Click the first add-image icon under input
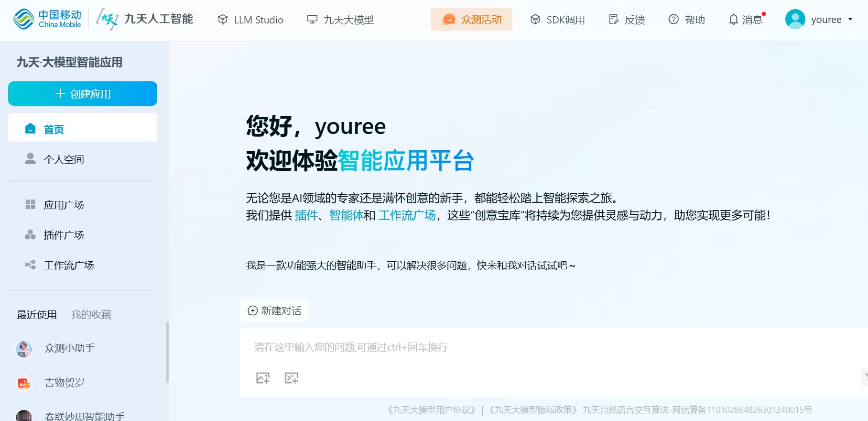 tap(263, 378)
